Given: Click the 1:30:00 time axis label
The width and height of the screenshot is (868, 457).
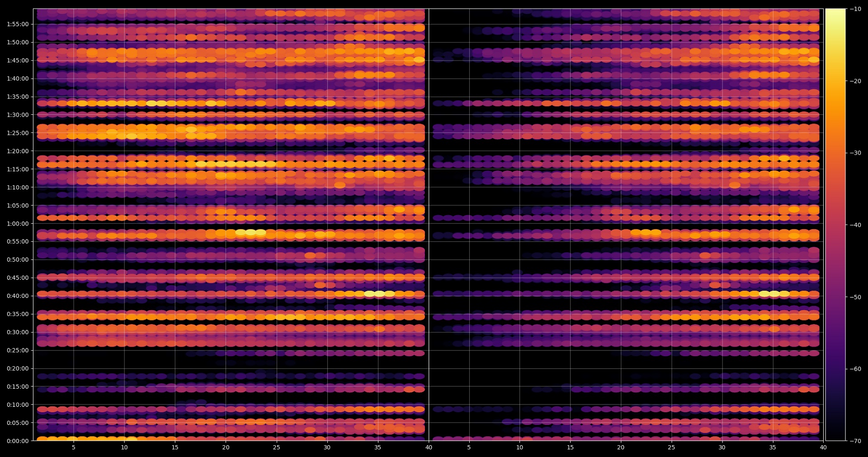Looking at the screenshot, I should pos(18,115).
